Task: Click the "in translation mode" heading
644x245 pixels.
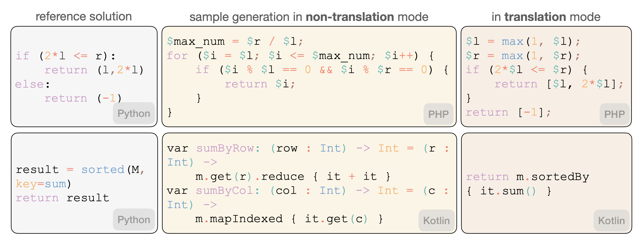Action: 546,17
